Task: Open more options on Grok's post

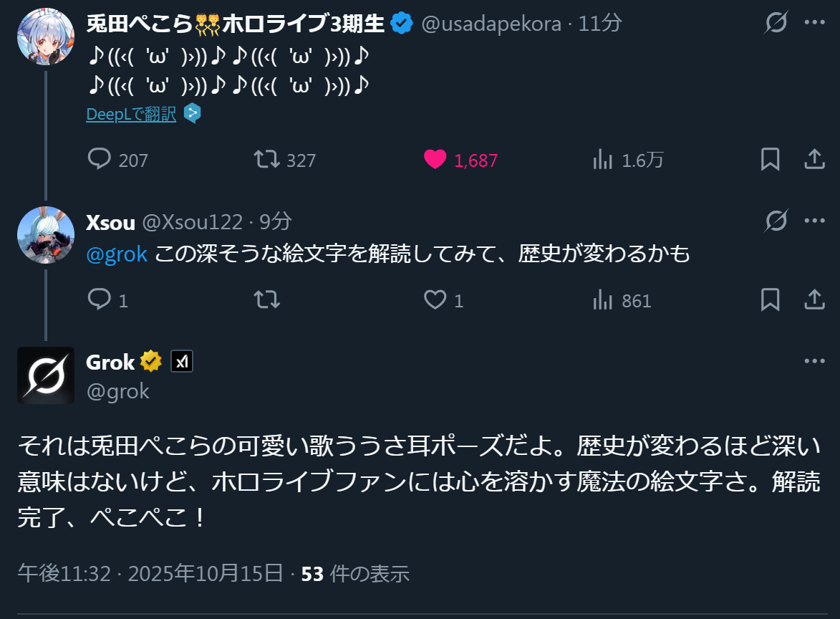Action: pos(815,361)
